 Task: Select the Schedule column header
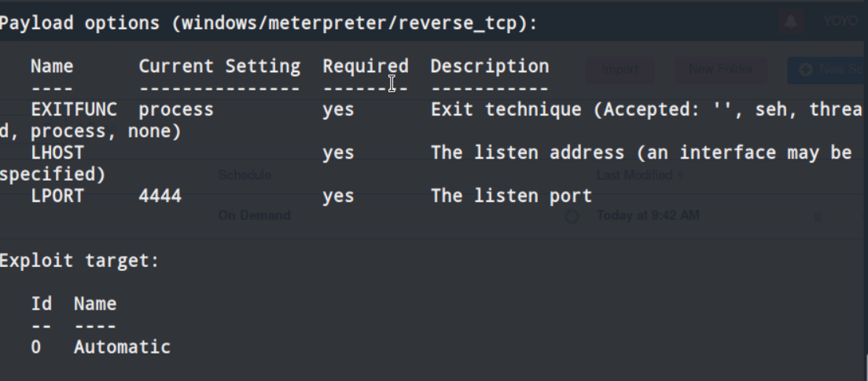point(245,175)
